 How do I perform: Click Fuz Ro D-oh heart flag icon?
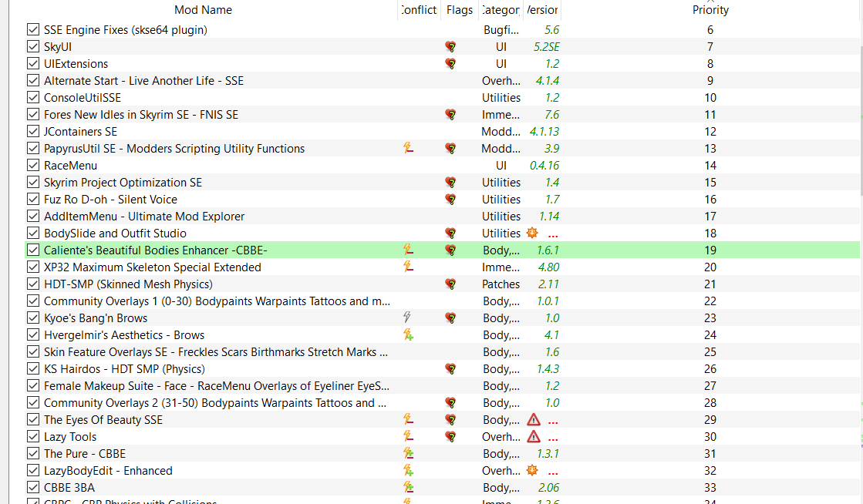coord(450,200)
